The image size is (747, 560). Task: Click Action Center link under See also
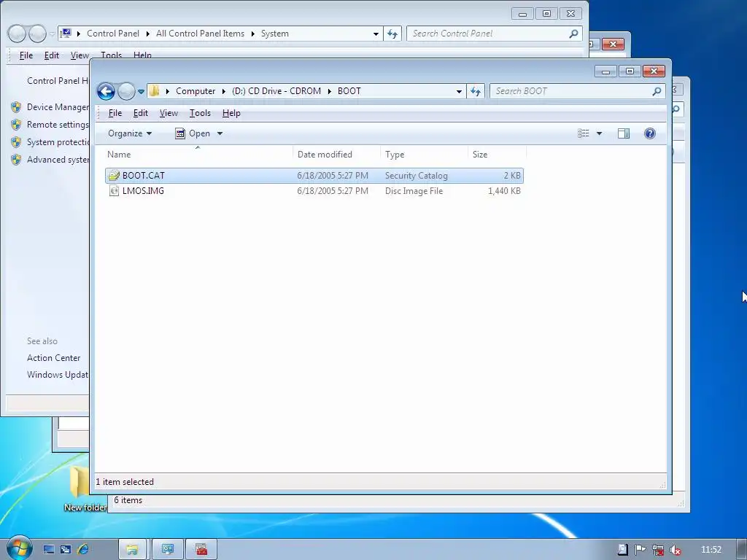(54, 358)
